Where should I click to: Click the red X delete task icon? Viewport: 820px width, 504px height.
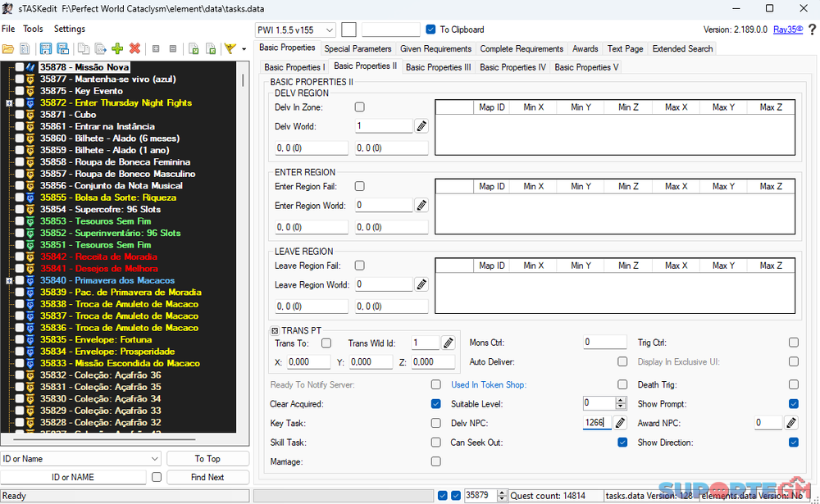click(x=134, y=49)
